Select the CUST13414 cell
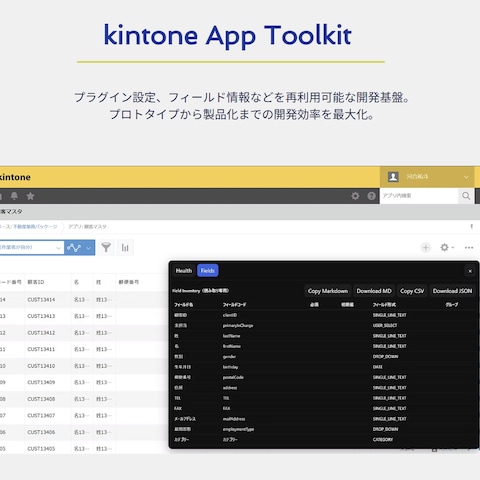 tap(41, 300)
